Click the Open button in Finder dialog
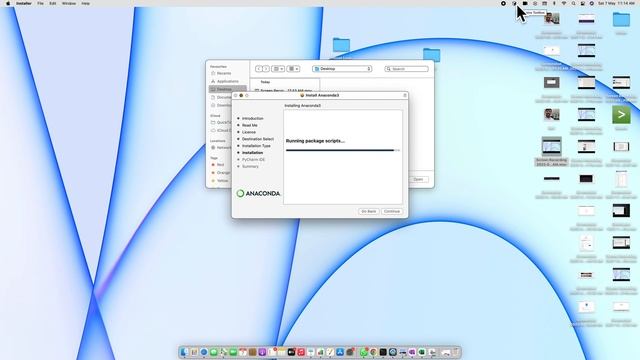 coord(418,179)
